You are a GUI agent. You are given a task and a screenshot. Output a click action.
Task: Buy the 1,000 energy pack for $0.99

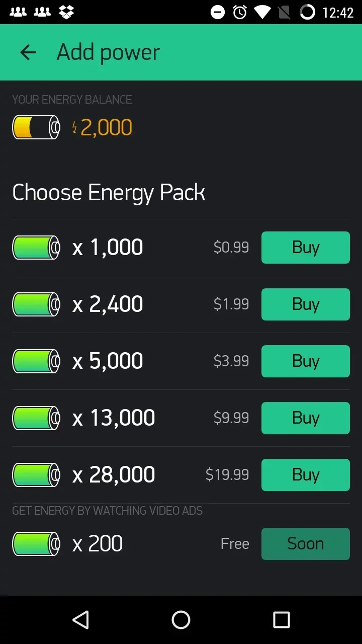coord(306,248)
